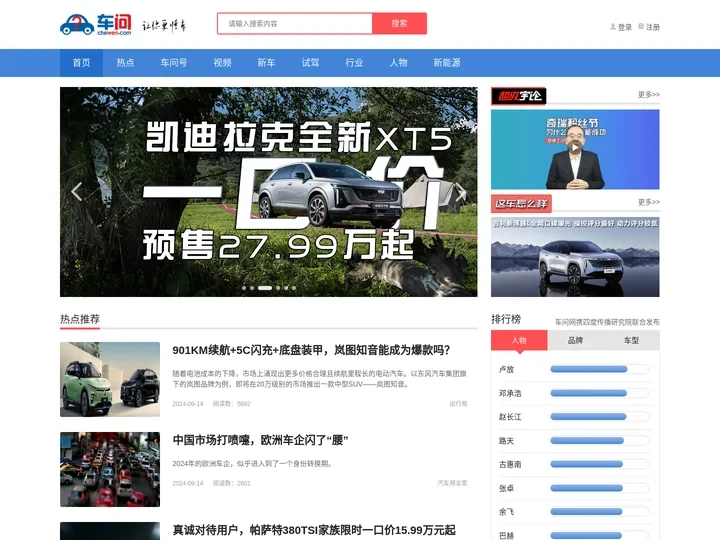Open 人物 navigation item

tap(399, 63)
